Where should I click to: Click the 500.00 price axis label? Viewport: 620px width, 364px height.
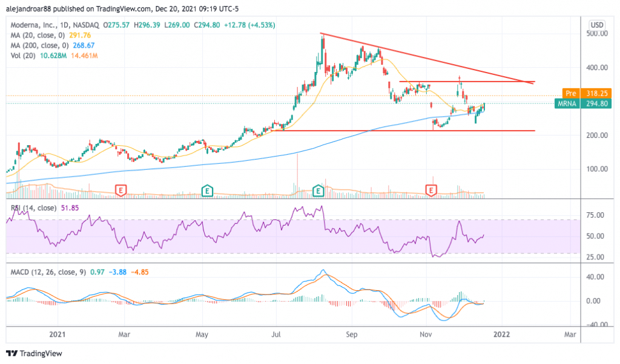pyautogui.click(x=596, y=33)
